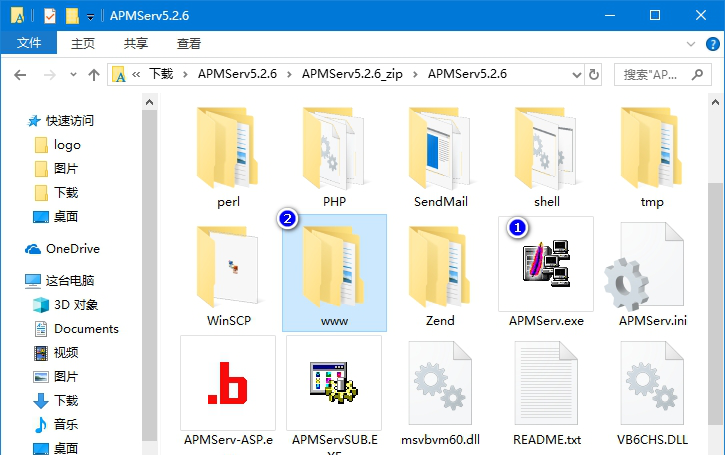Open Desktop in Quick access
Viewport: 725px width, 473px height.
(x=55, y=216)
